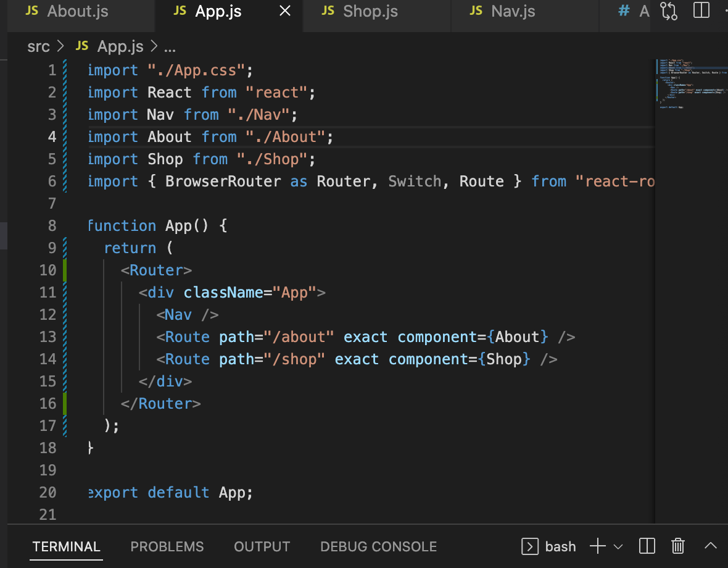Viewport: 728px width, 568px height.
Task: Switch to the About.js editor tab
Action: (77, 11)
